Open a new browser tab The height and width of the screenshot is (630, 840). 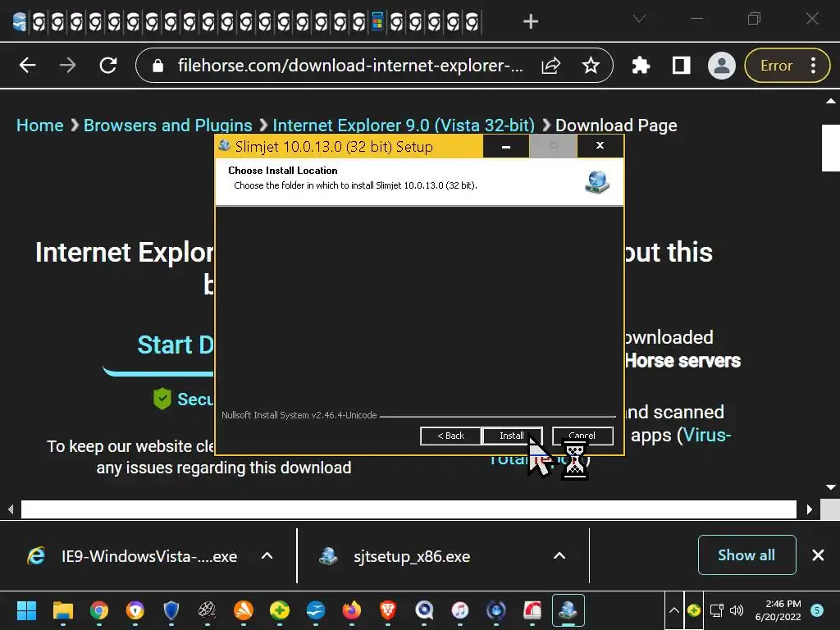point(531,21)
